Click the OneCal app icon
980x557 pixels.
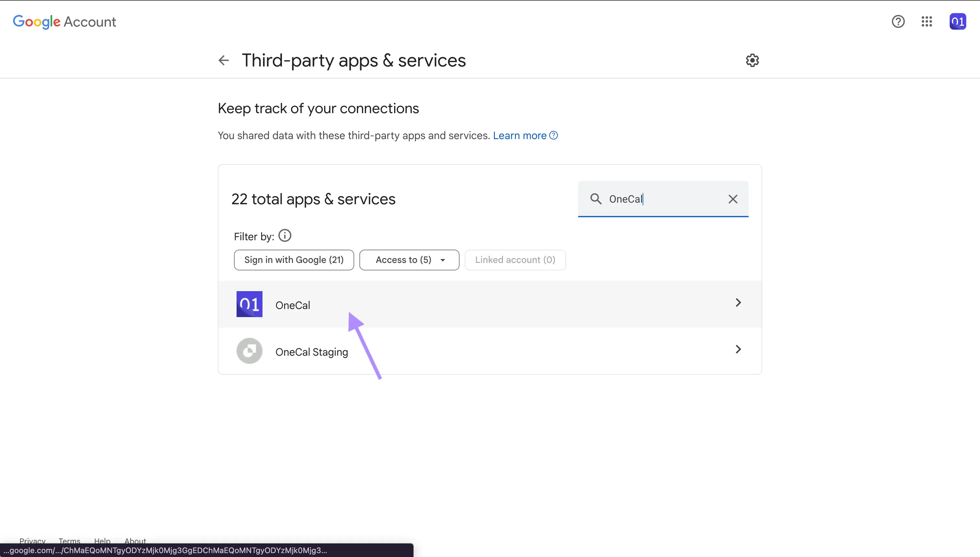click(249, 304)
